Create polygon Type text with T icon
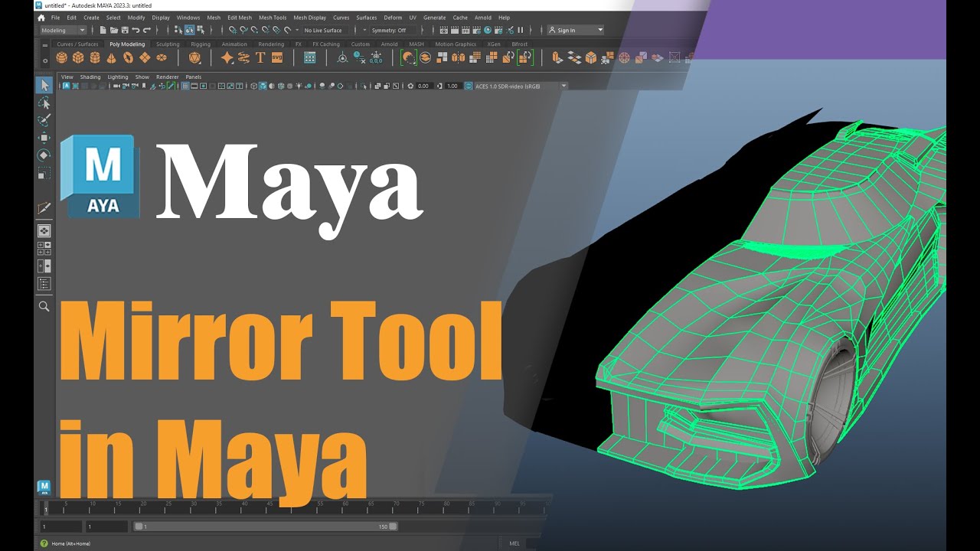The width and height of the screenshot is (980, 551). (x=260, y=57)
